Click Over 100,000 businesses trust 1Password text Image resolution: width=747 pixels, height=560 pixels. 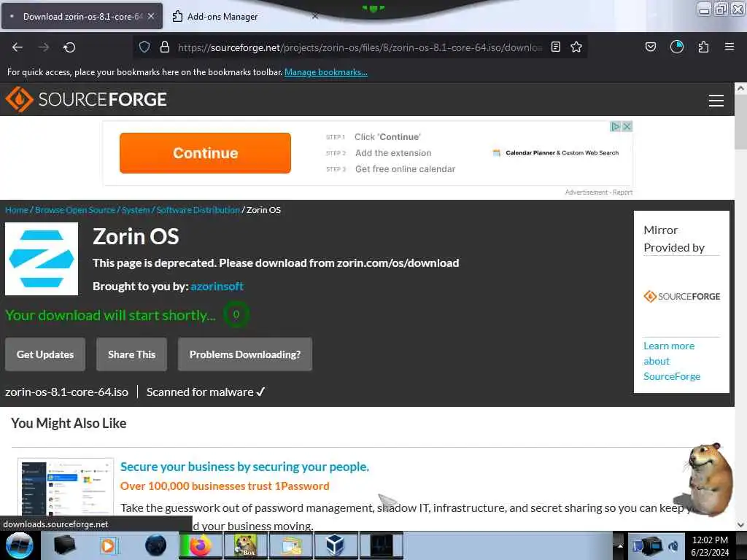click(x=225, y=486)
